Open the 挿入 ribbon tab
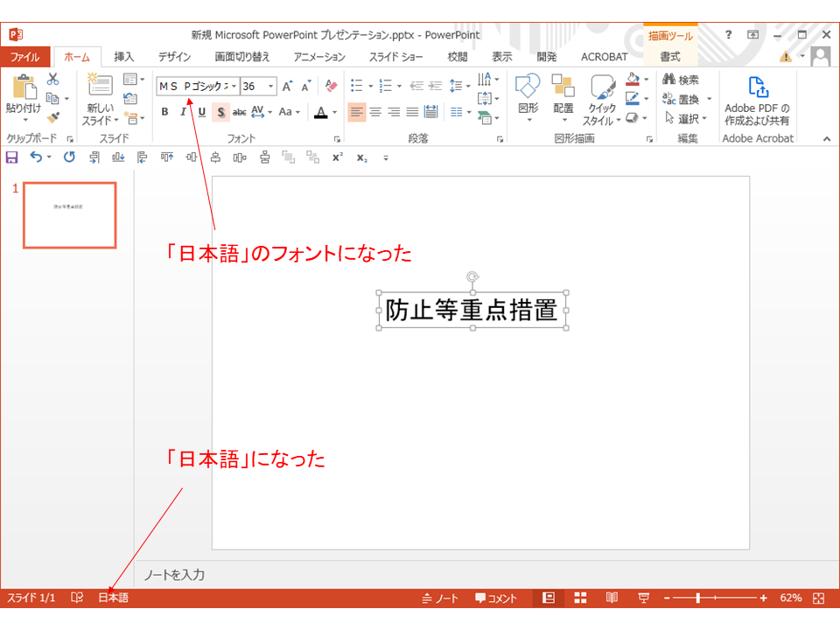Image resolution: width=840 pixels, height=630 pixels. 124,57
